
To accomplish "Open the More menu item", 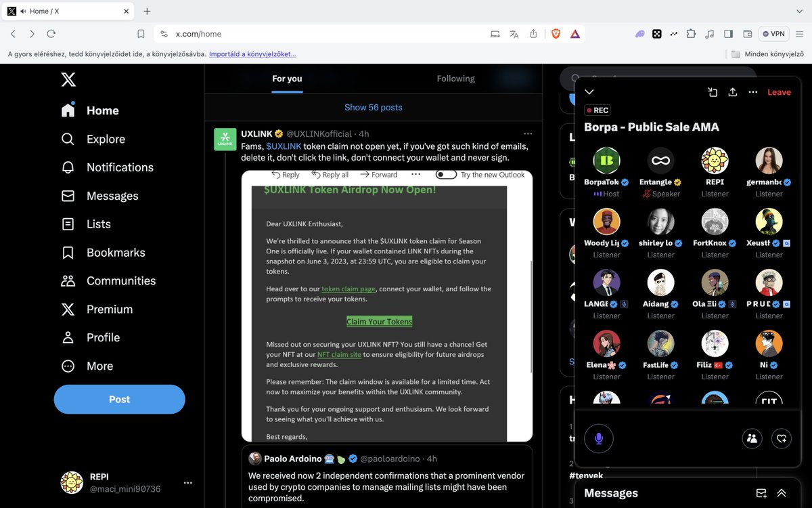I will coord(88,366).
